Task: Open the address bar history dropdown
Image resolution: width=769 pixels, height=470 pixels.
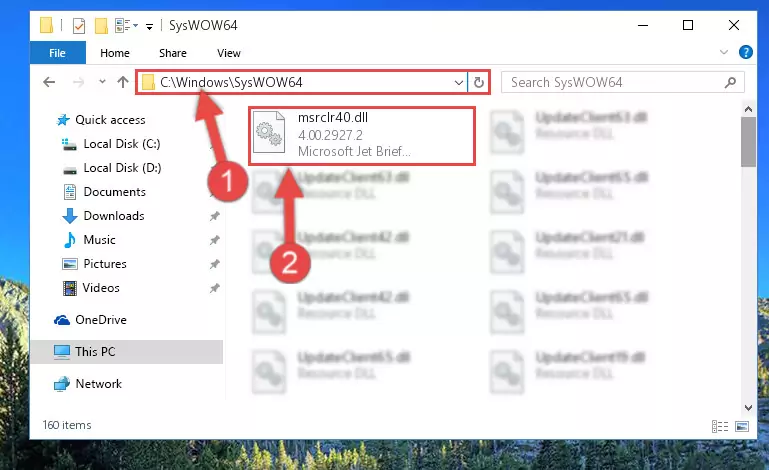Action: pyautogui.click(x=459, y=82)
